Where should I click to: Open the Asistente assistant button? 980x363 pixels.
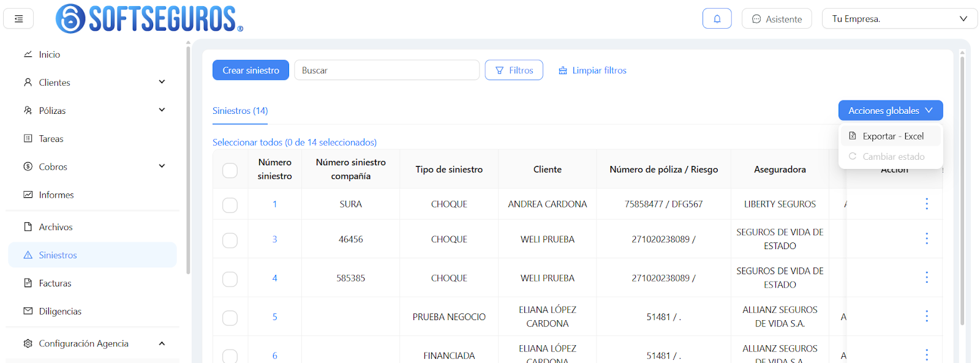point(777,19)
